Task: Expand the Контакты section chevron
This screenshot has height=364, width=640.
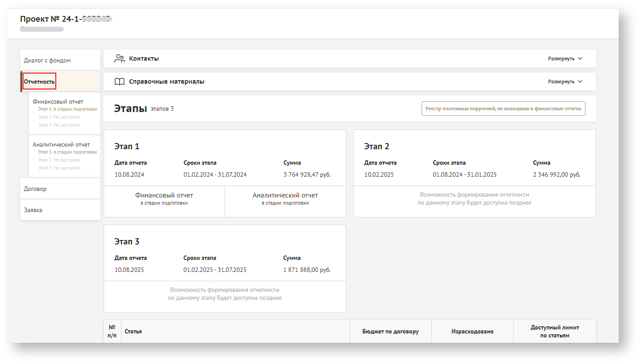Action: pyautogui.click(x=580, y=58)
